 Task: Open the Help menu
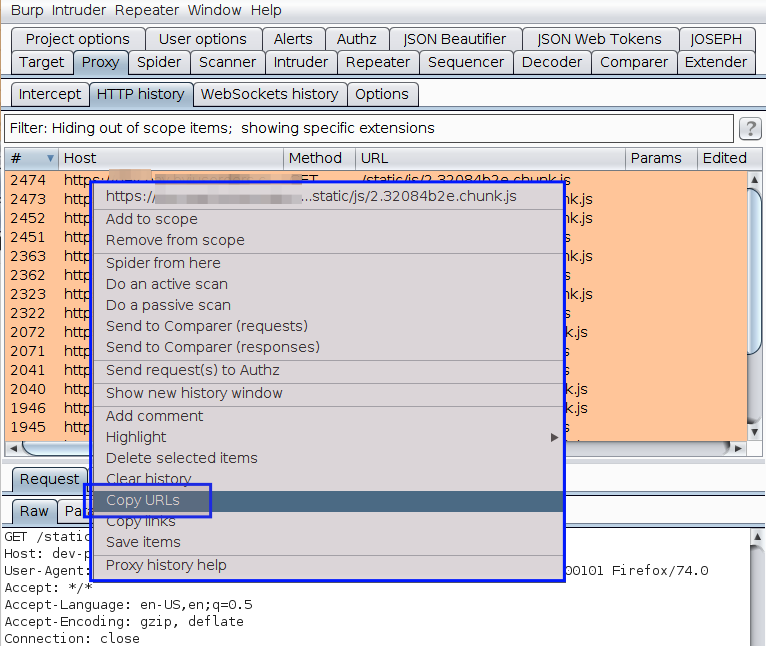266,10
